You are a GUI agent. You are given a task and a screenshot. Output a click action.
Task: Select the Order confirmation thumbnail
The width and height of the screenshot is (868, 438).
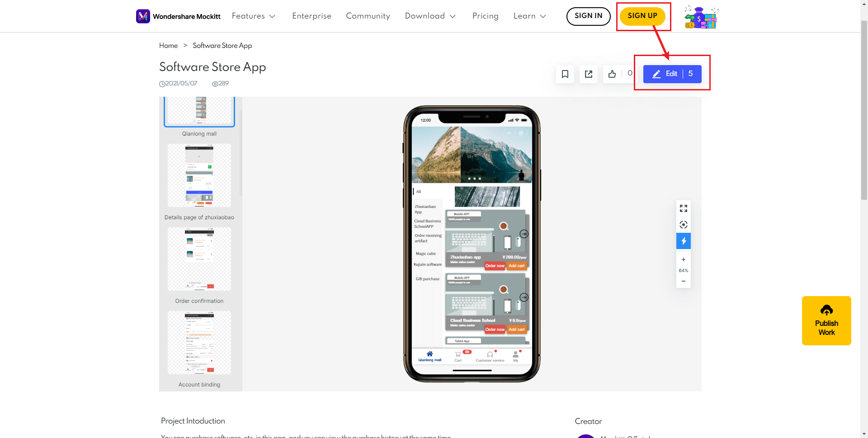(199, 259)
